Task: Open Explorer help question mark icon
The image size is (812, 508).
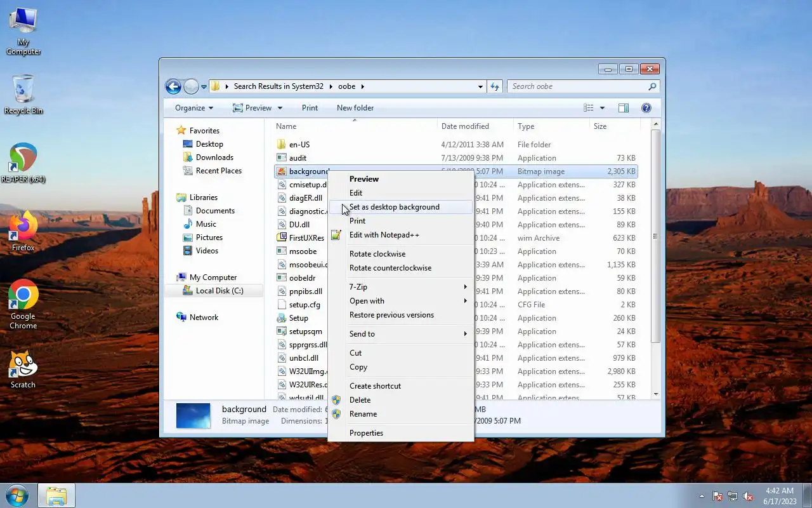Action: pos(646,108)
